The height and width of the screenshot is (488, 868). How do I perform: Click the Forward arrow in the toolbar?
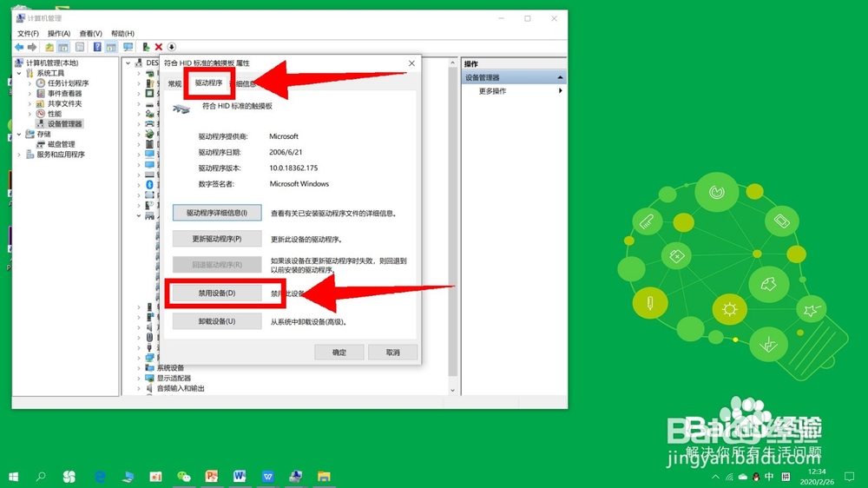point(32,47)
